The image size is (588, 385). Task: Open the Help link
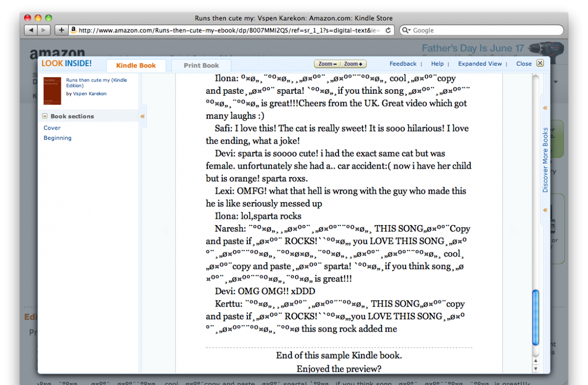coord(437,64)
